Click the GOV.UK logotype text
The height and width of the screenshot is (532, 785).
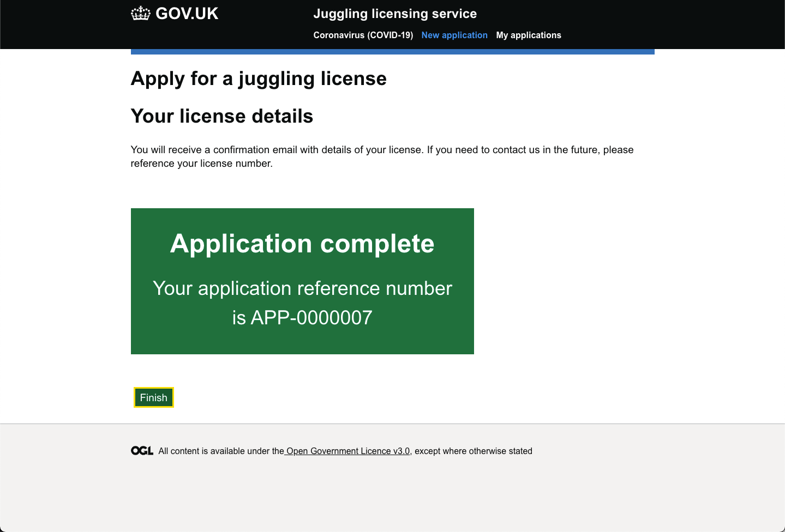(x=187, y=14)
